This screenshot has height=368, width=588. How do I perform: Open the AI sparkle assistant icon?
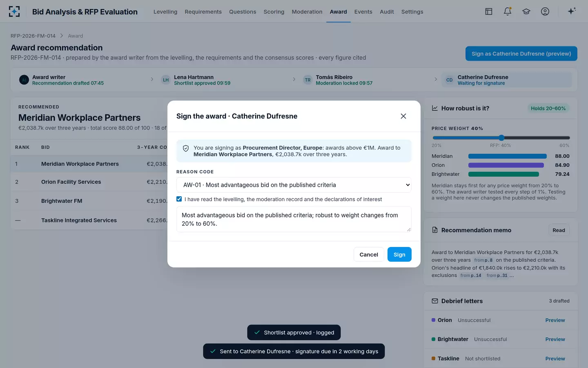tap(572, 11)
